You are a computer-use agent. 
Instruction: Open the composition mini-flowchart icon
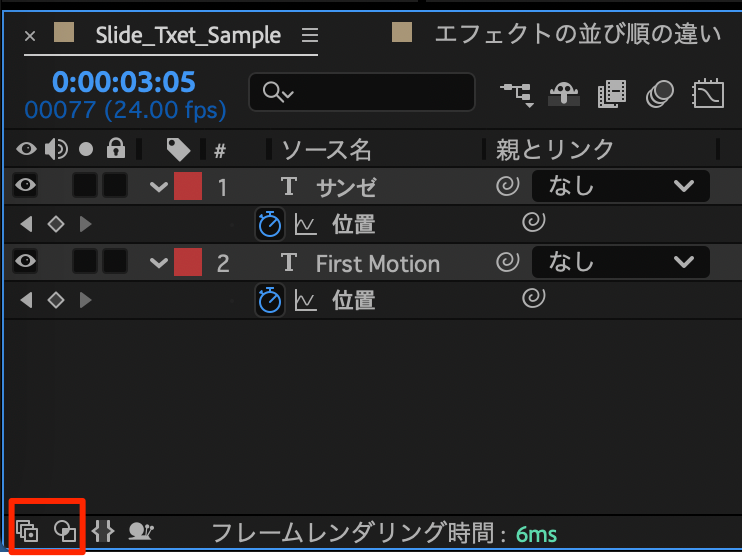(517, 93)
